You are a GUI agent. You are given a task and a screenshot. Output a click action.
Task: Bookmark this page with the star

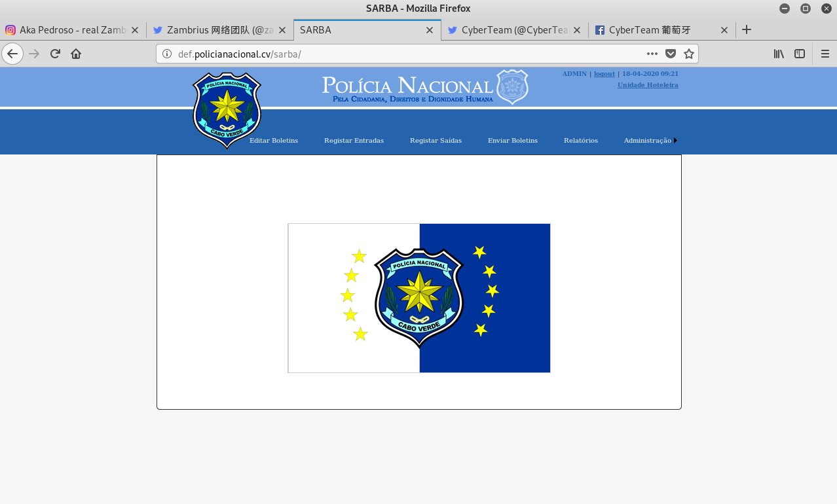click(689, 54)
